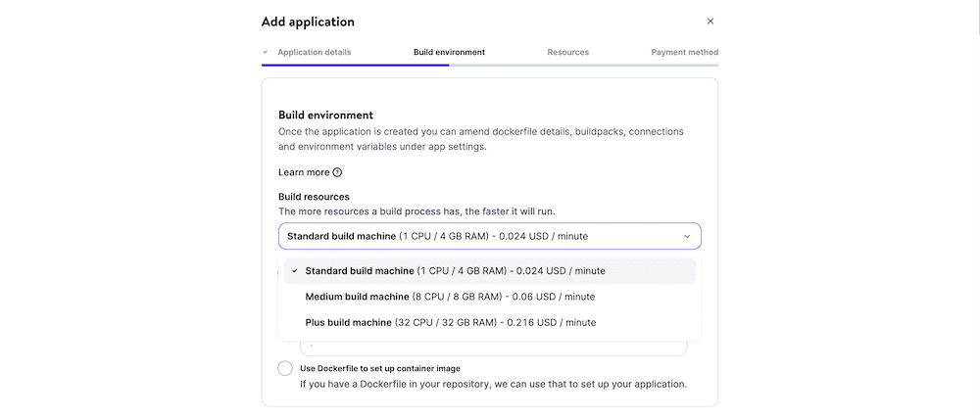Click the partially hidden input field below dropdown
The width and height of the screenshot is (980, 420).
(x=493, y=349)
